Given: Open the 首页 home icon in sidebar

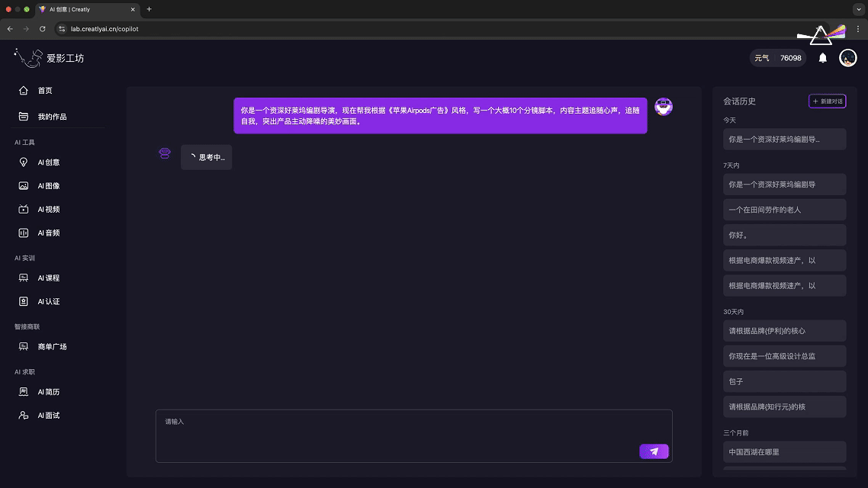Looking at the screenshot, I should [23, 90].
